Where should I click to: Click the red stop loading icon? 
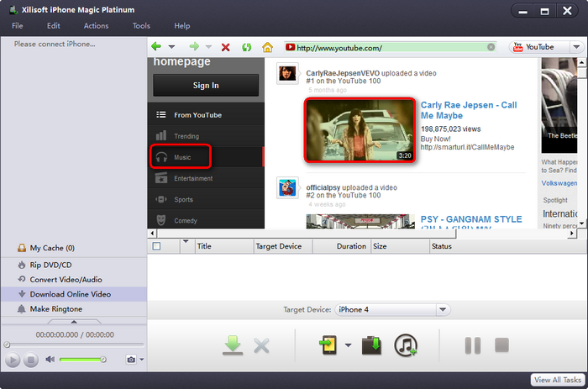coord(225,47)
